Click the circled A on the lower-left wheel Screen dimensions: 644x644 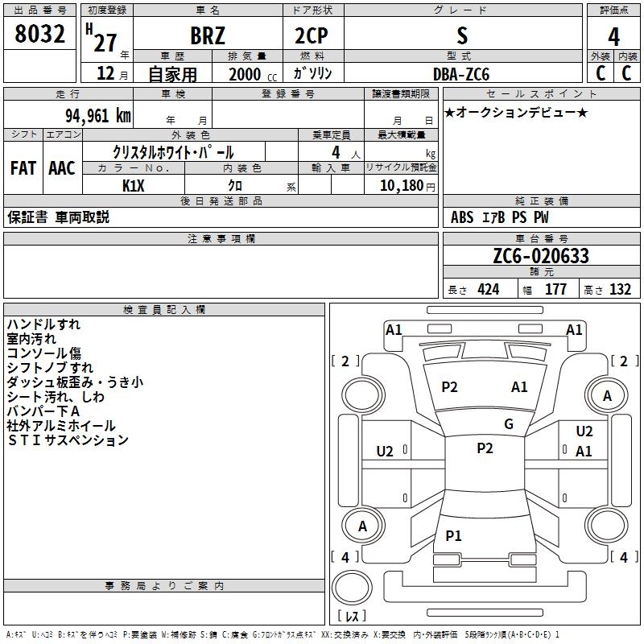tap(362, 526)
